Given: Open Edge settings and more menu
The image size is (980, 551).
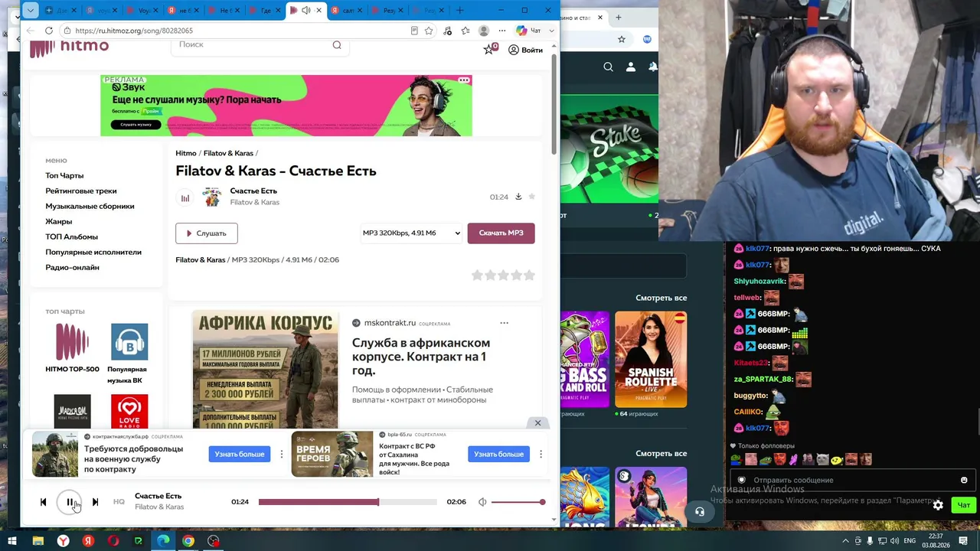Looking at the screenshot, I should coord(502,31).
